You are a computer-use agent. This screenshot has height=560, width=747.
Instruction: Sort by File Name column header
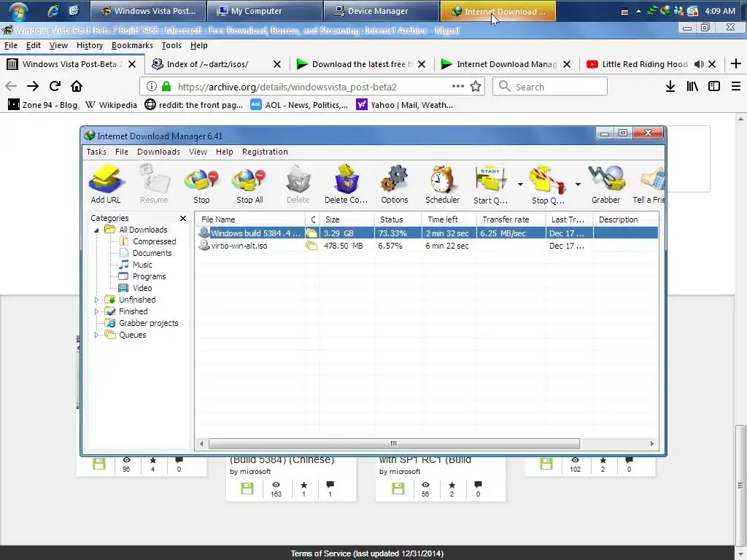pyautogui.click(x=250, y=219)
